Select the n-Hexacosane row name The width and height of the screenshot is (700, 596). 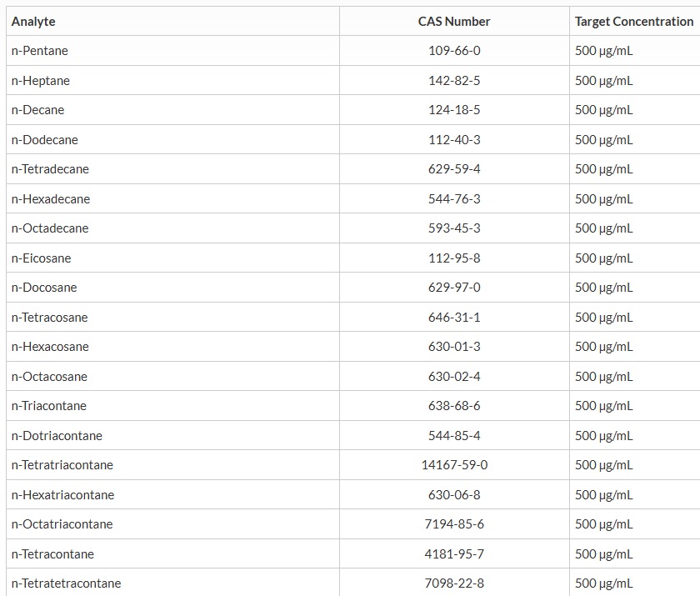(50, 347)
